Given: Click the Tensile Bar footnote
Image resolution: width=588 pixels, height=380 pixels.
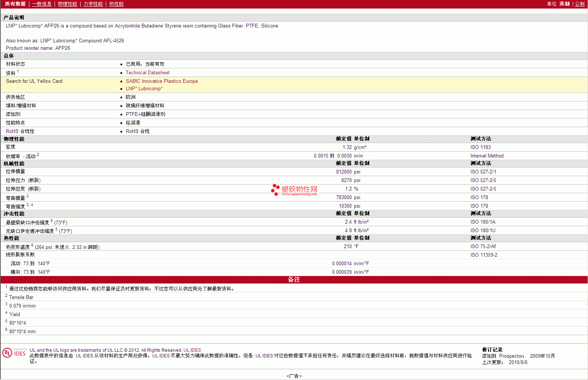Looking at the screenshot, I should tap(21, 298).
